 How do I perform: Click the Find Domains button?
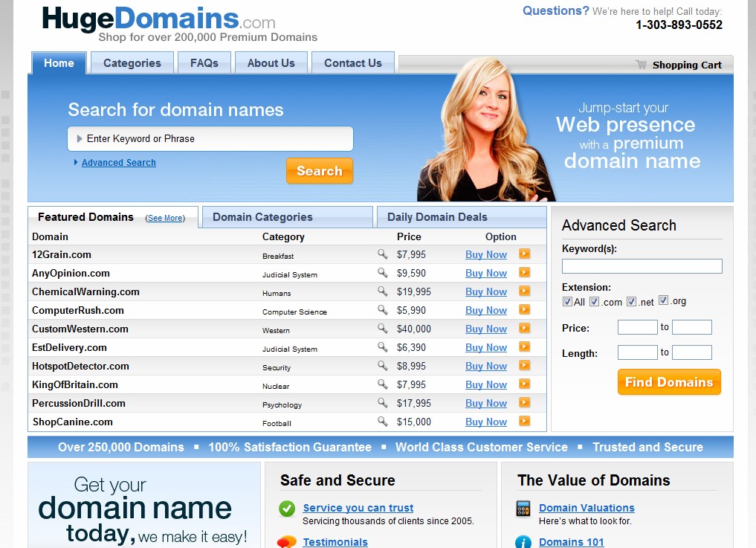[x=669, y=382]
